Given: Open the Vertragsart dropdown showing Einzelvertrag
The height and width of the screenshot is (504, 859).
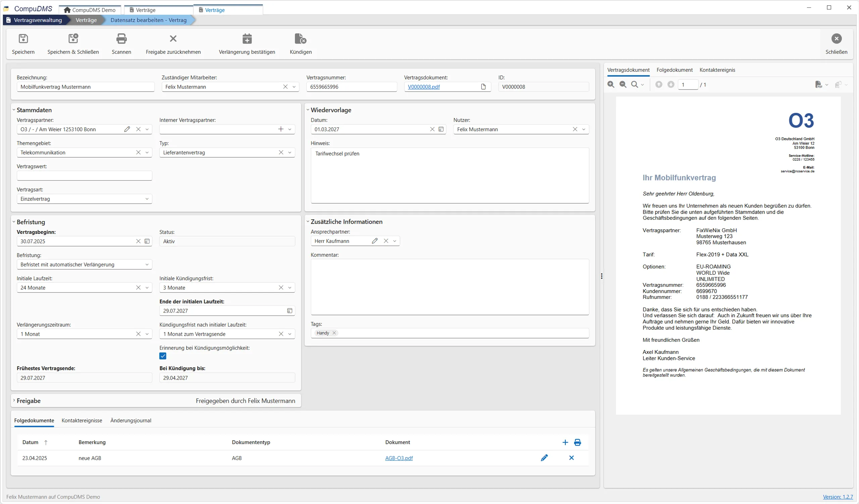Looking at the screenshot, I should 147,199.
